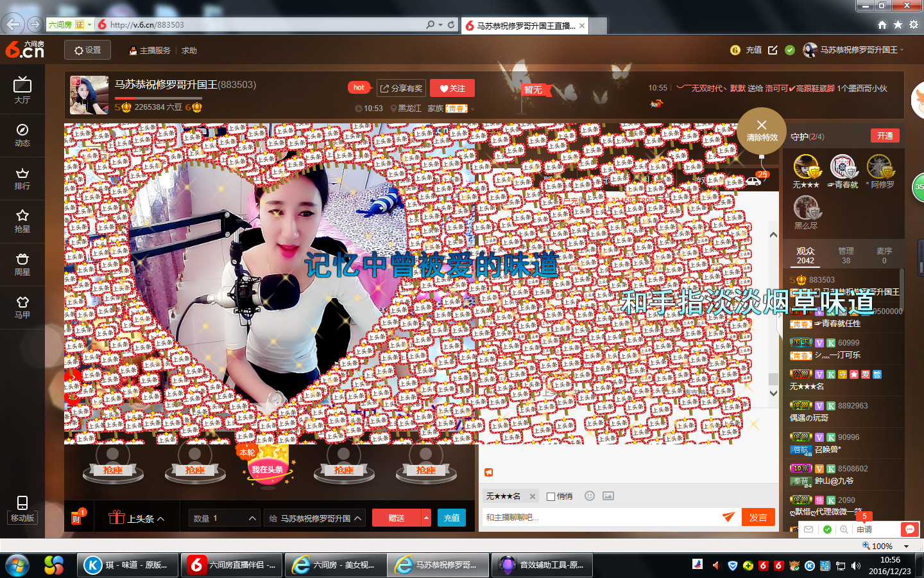The height and width of the screenshot is (578, 924).
Task: Toggle the 悄悄 whisper checkbox
Action: pos(551,496)
